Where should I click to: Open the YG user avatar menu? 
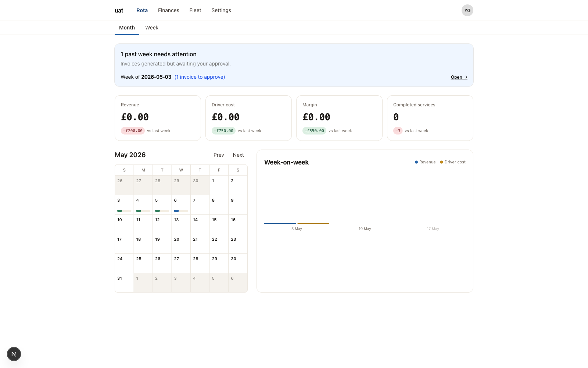(x=467, y=10)
